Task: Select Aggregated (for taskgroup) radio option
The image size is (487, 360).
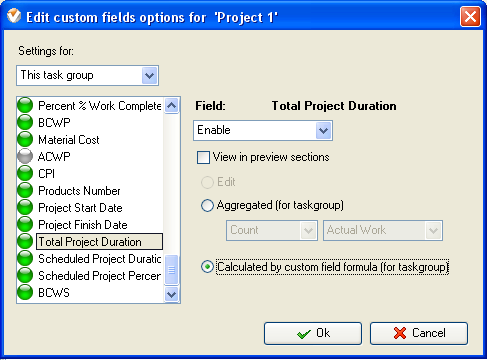Action: (207, 205)
